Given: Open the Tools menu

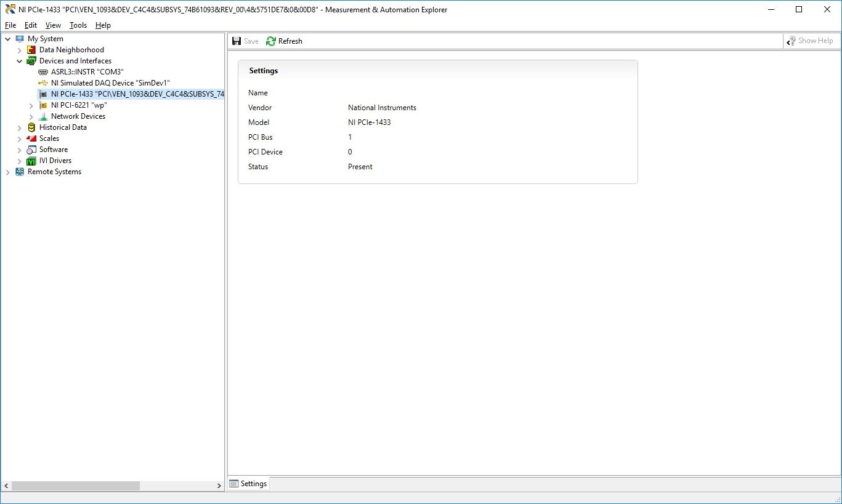Looking at the screenshot, I should click(x=78, y=25).
